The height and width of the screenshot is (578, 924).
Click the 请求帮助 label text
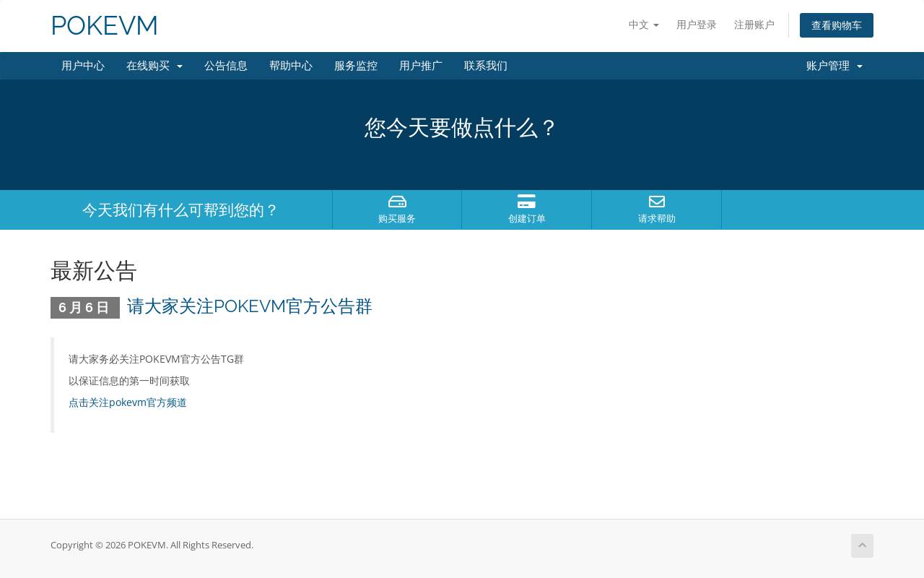point(656,218)
